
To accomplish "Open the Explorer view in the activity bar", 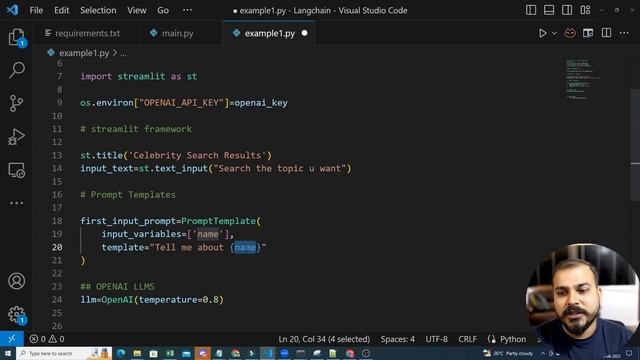I will tap(16, 38).
